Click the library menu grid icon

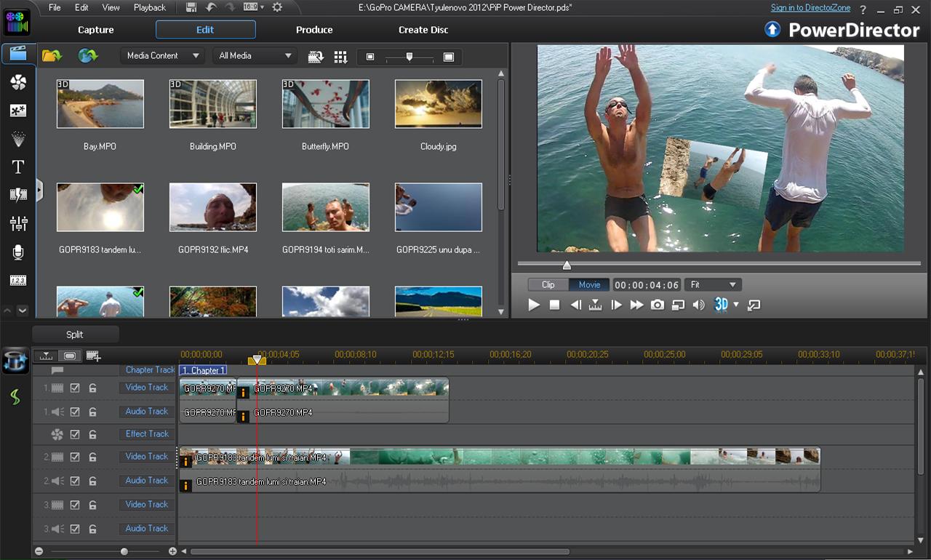(x=340, y=57)
